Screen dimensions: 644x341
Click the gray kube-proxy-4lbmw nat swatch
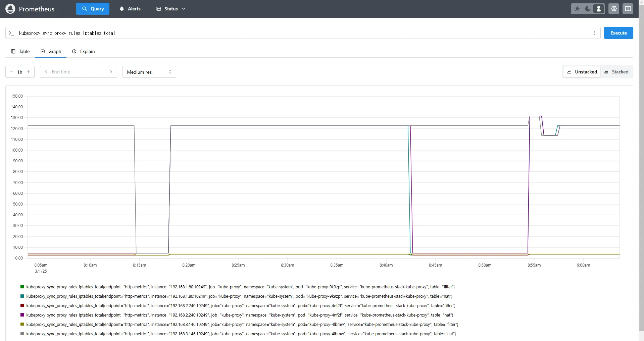(x=22, y=334)
